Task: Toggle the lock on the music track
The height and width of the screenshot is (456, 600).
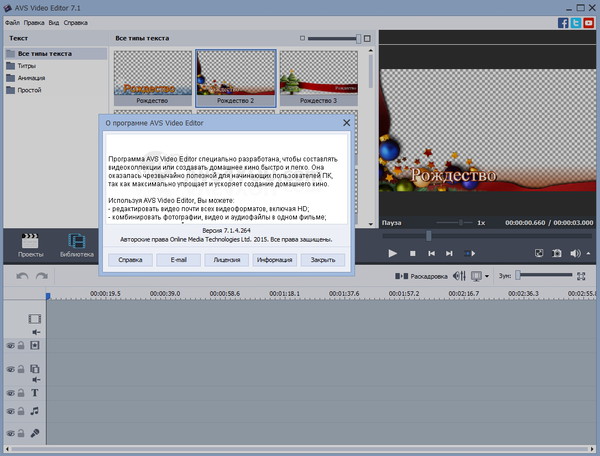Action: tap(20, 410)
